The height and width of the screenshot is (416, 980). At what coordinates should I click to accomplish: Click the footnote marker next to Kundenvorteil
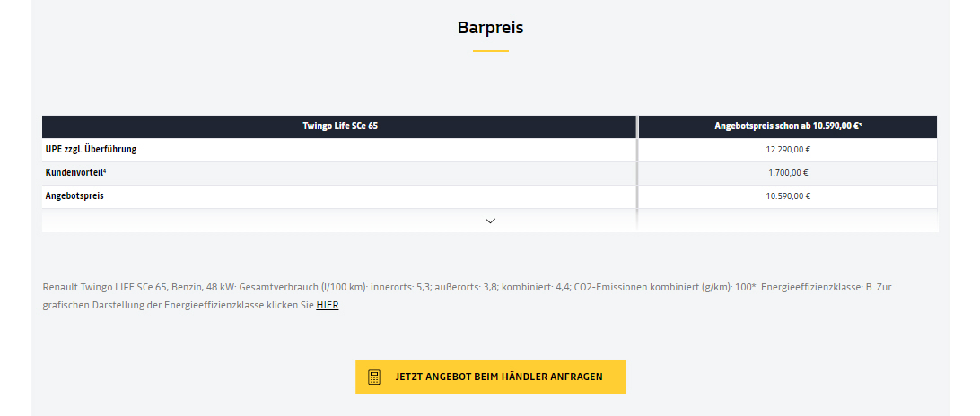105,170
